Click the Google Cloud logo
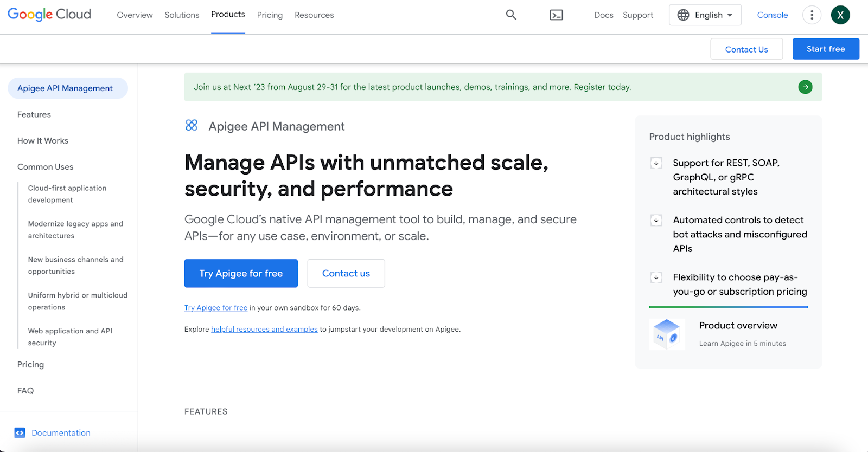 point(49,15)
